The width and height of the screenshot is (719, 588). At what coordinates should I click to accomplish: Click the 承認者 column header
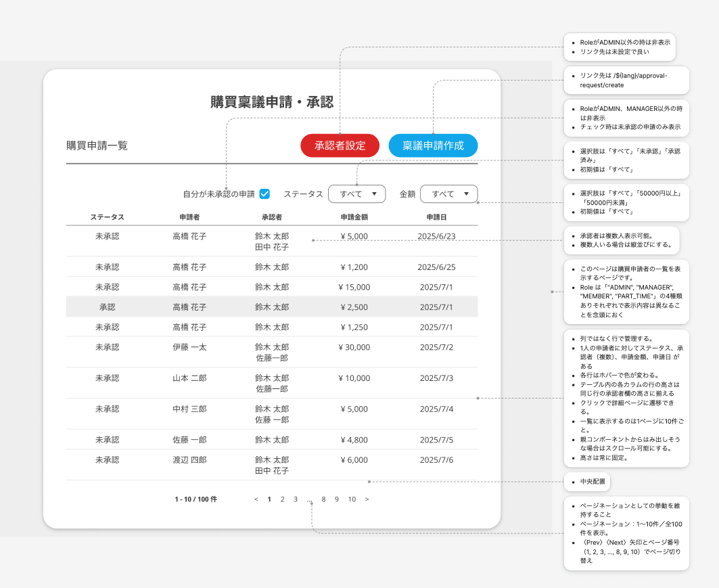tap(272, 217)
